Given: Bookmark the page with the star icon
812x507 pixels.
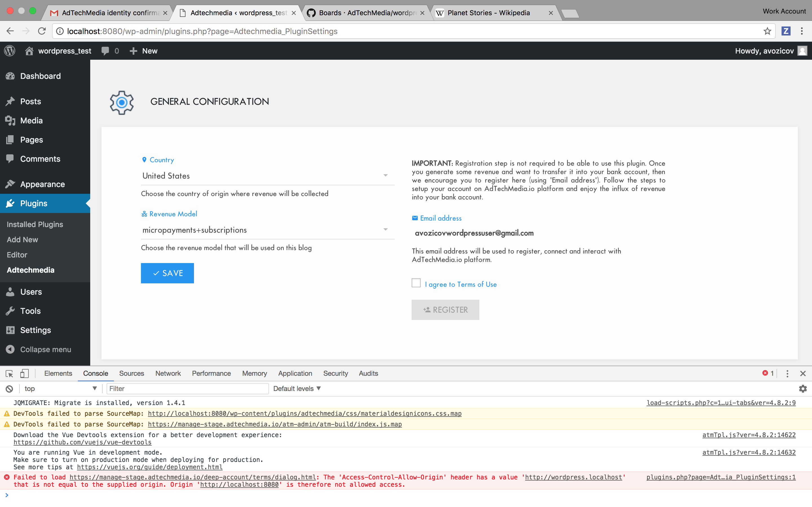Looking at the screenshot, I should coord(767,31).
